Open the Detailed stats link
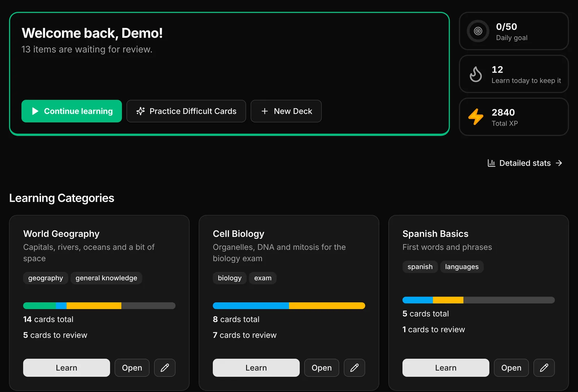The height and width of the screenshot is (392, 578). pos(525,163)
